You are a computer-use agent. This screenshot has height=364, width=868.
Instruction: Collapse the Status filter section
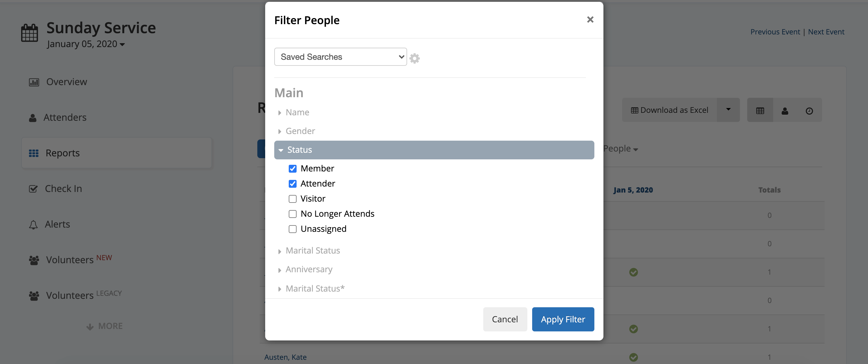[x=434, y=150]
